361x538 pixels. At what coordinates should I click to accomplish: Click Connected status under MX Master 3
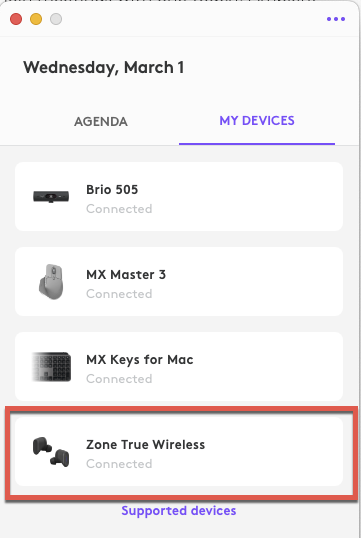119,294
